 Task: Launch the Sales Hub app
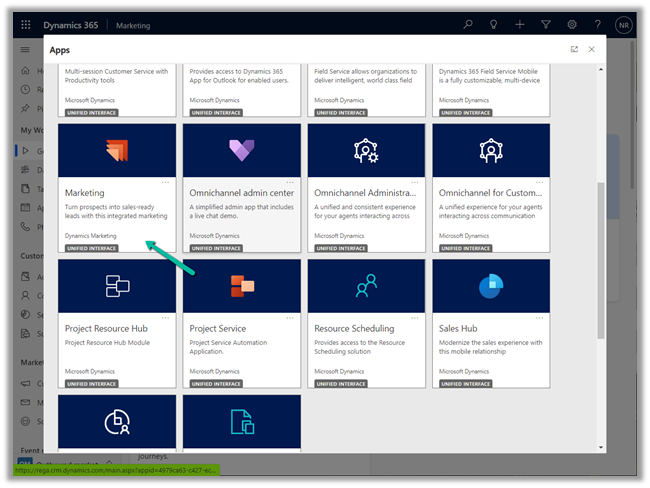click(490, 323)
